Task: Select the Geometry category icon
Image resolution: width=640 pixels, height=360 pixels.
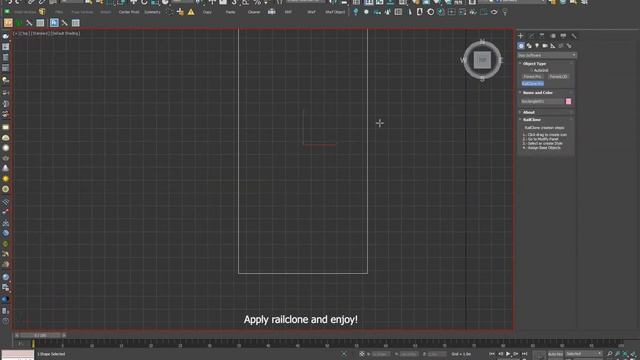Action: pos(521,46)
